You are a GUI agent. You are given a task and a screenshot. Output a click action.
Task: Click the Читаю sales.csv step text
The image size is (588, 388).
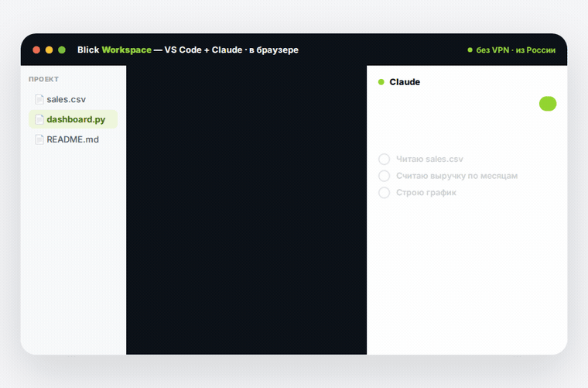[429, 159]
